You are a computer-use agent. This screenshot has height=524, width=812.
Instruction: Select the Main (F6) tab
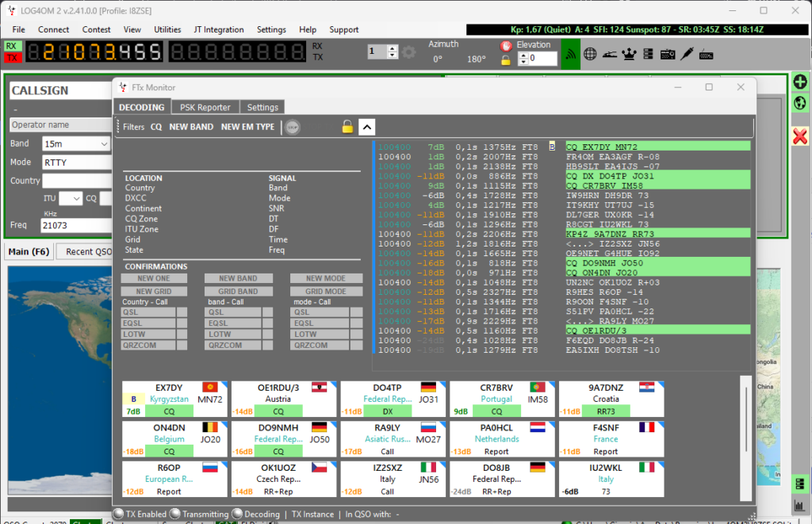pyautogui.click(x=29, y=251)
